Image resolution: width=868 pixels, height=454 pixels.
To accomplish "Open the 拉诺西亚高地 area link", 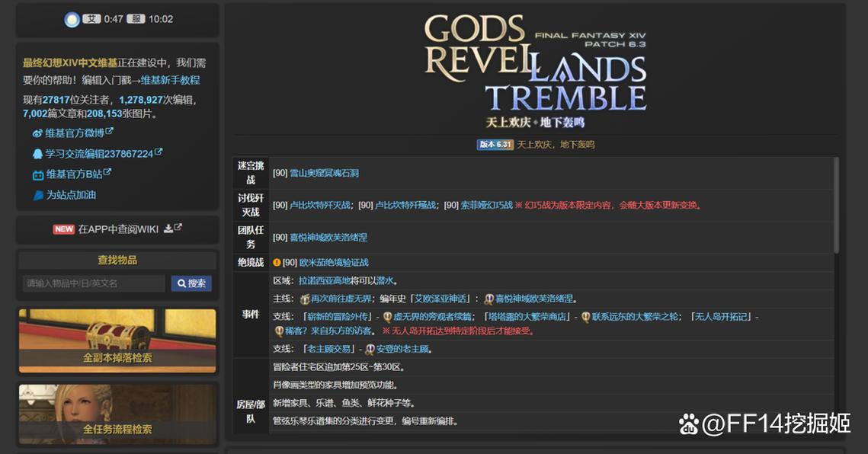I will pyautogui.click(x=325, y=281).
